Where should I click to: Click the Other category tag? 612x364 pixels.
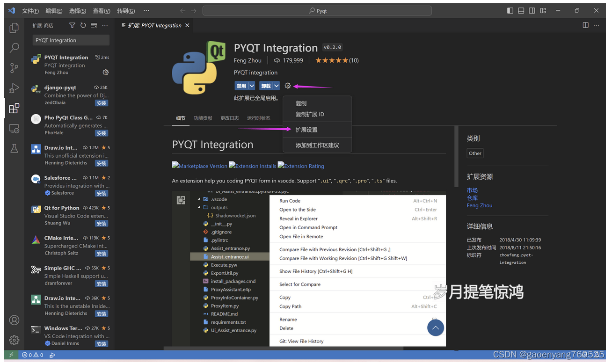point(475,153)
